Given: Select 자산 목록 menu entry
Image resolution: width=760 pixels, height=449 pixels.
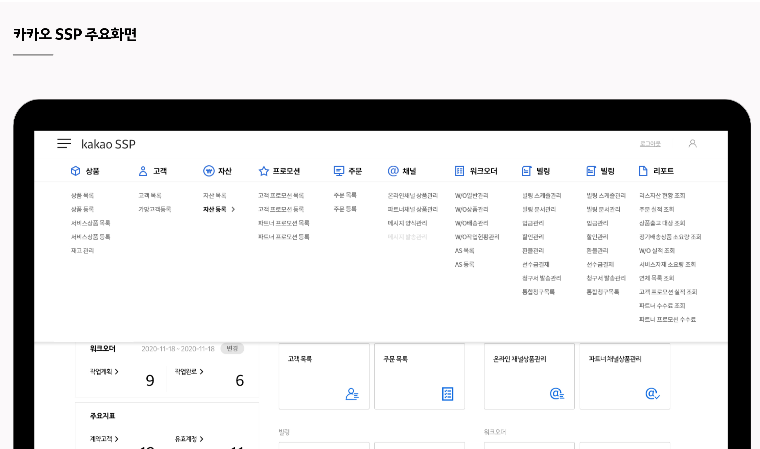Looking at the screenshot, I should click(215, 195).
